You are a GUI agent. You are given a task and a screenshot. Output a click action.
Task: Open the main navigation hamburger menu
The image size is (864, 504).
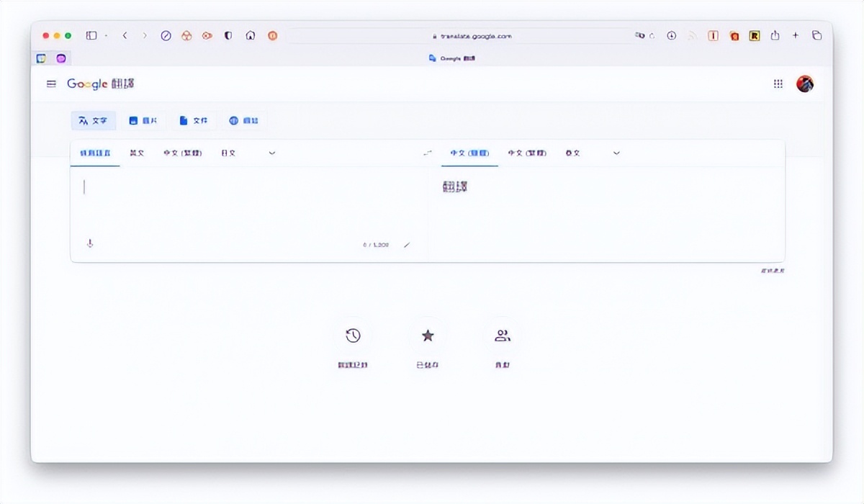tap(50, 84)
